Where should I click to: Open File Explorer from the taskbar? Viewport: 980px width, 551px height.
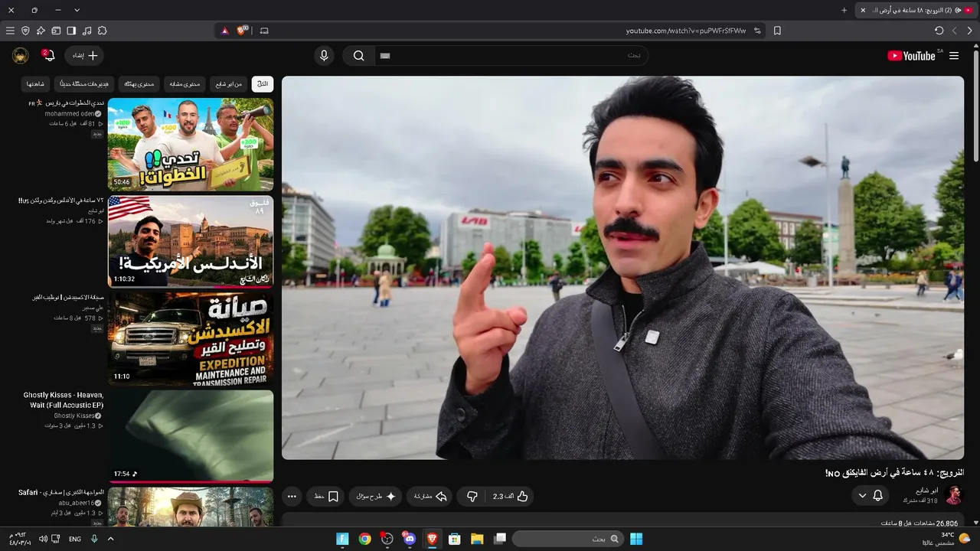[477, 539]
